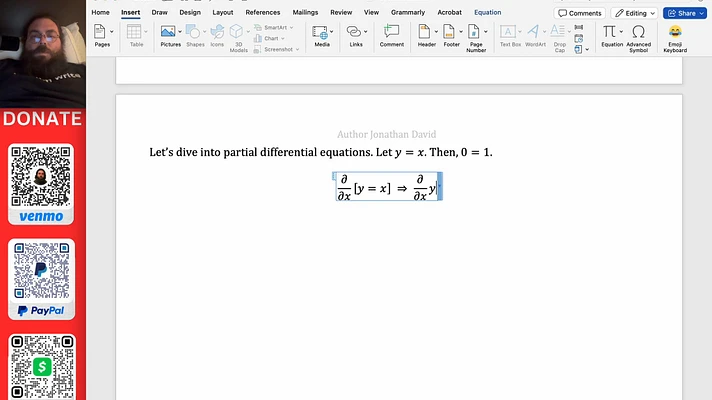Switch to the Home tab
Viewport: 712px width, 400px height.
tap(100, 13)
